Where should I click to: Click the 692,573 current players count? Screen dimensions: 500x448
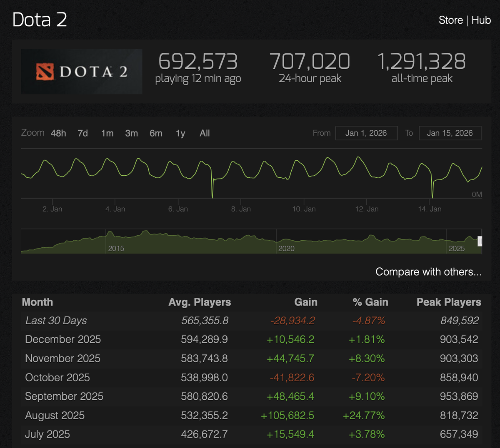(198, 62)
